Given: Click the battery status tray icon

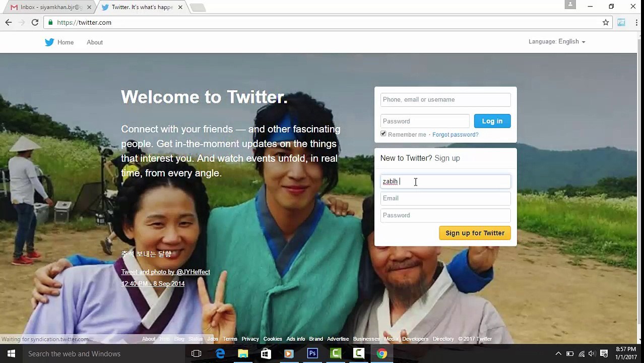Looking at the screenshot, I should [570, 353].
